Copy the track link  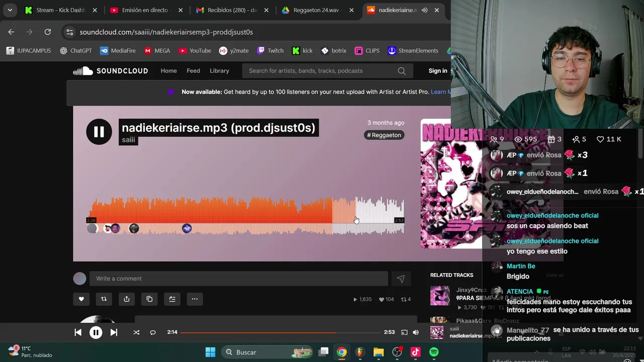149,299
